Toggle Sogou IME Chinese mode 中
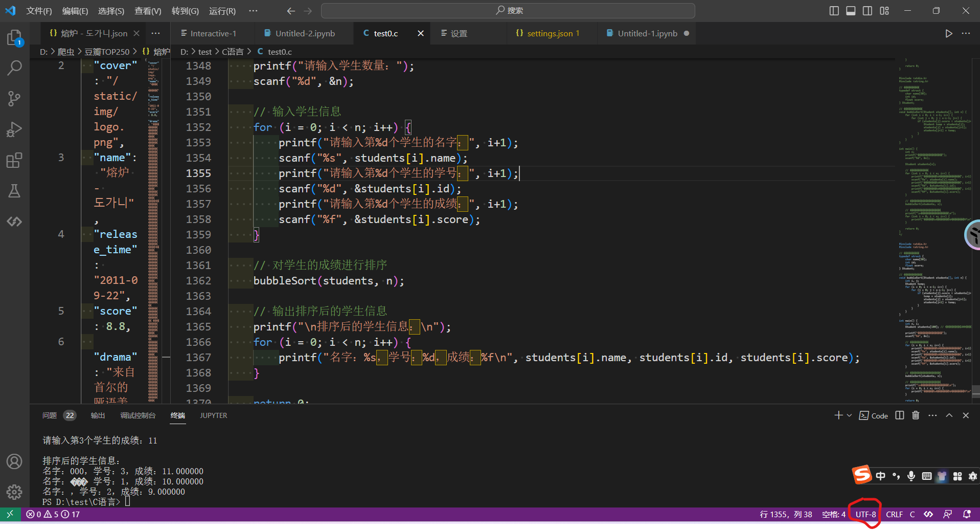 click(x=880, y=476)
